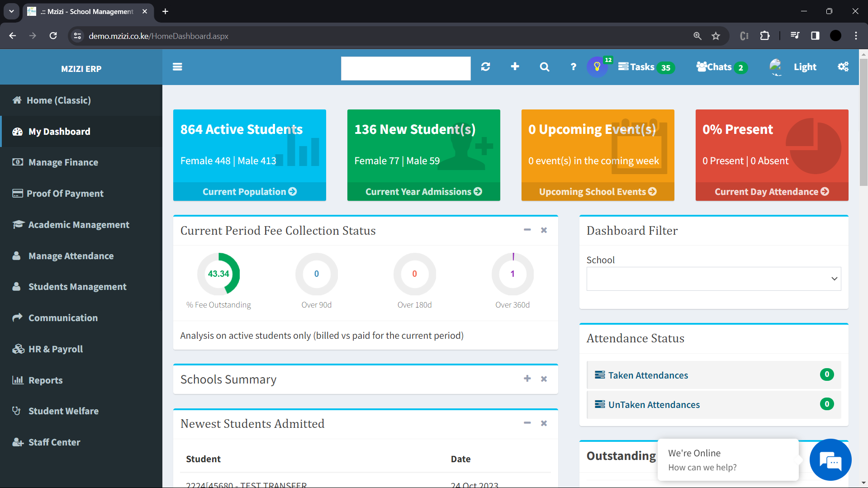Click the refresh icon in top bar
This screenshot has width=868, height=488.
[x=485, y=67]
